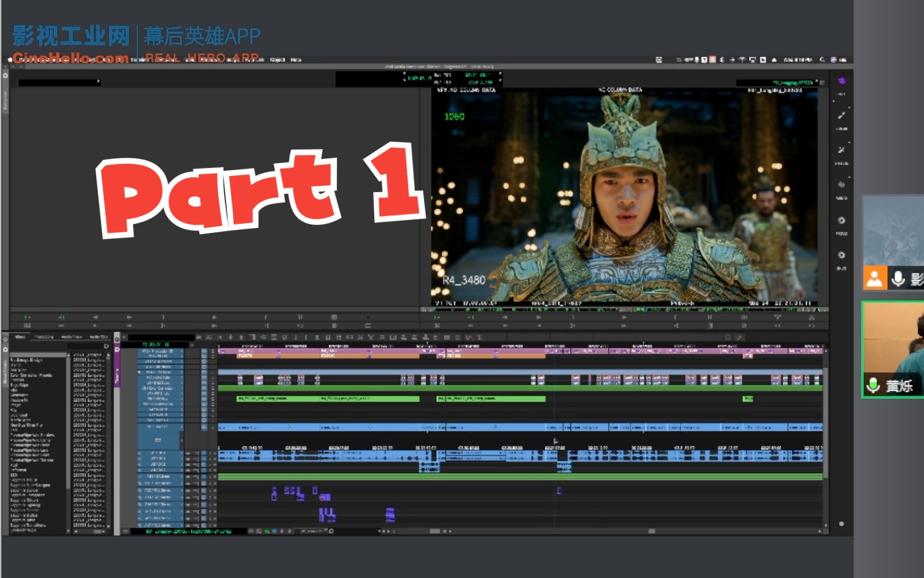This screenshot has width=924, height=578.
Task: Click the menu bar clock
Action: (798, 59)
